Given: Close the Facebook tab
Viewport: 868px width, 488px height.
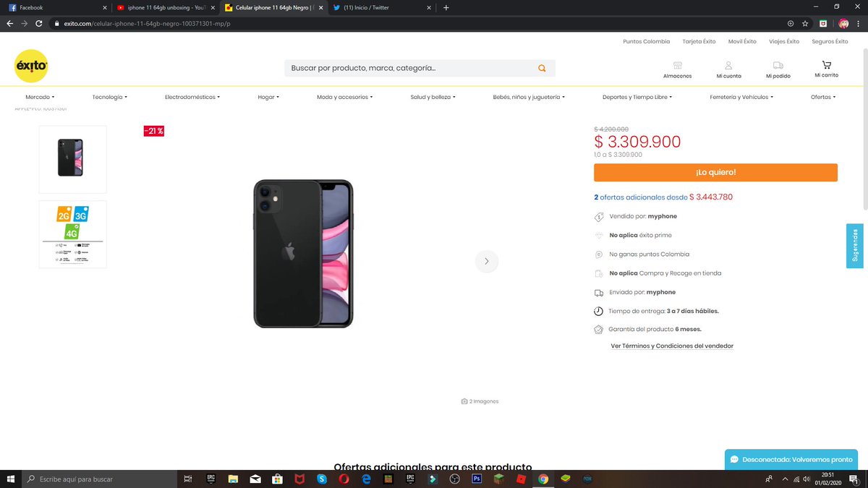Looking at the screenshot, I should (105, 7).
